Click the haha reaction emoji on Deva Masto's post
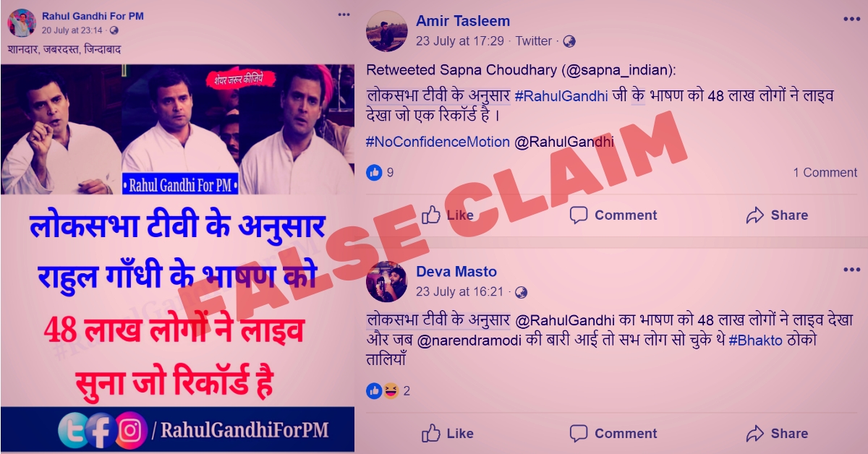Image resolution: width=868 pixels, height=454 pixels. coord(391,391)
